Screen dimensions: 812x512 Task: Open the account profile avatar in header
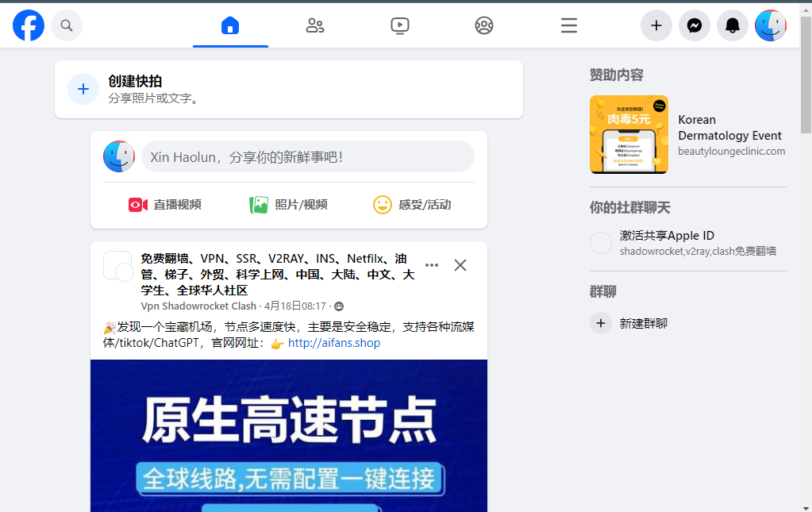pyautogui.click(x=771, y=25)
